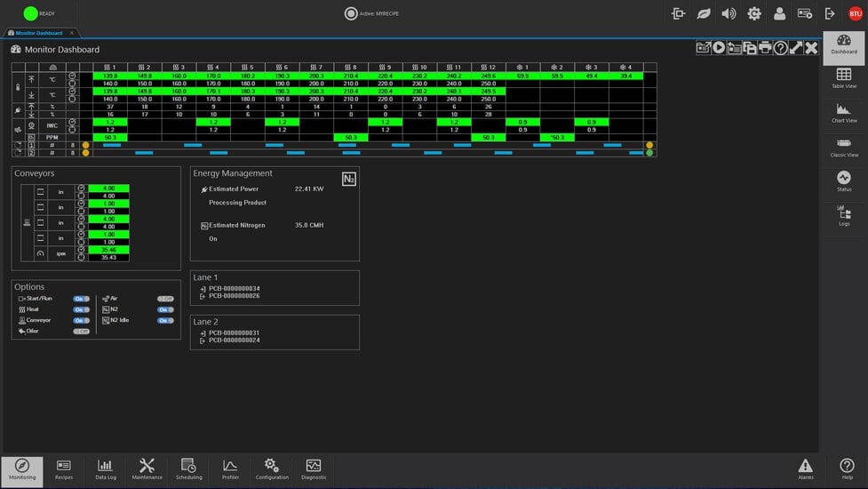Open the Maintenance tools section

(147, 469)
